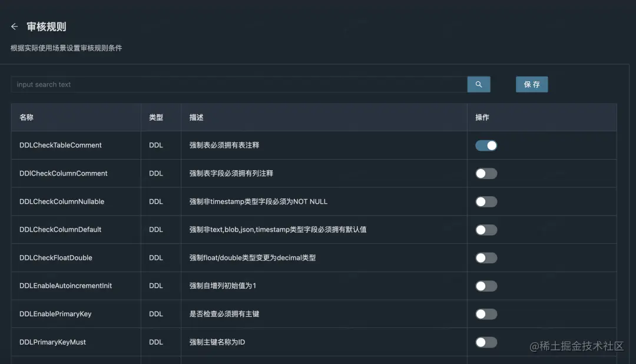The image size is (636, 364).
Task: Select the DDLCheckTableComment rule row
Action: tap(236, 145)
